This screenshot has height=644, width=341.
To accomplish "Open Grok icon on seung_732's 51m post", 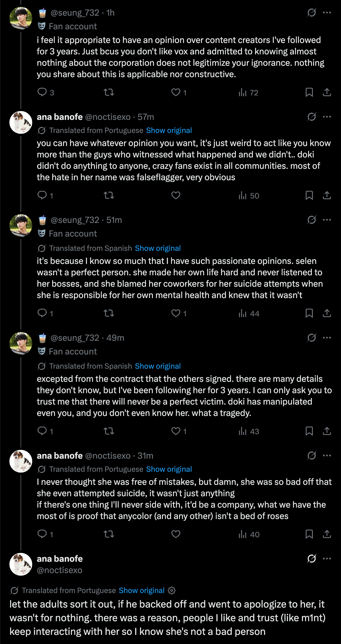I will (311, 220).
